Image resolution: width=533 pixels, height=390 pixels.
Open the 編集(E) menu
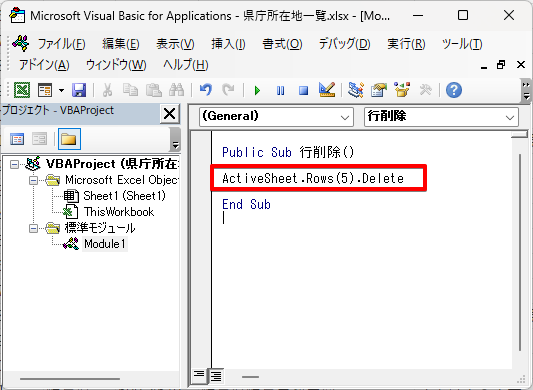(x=121, y=44)
